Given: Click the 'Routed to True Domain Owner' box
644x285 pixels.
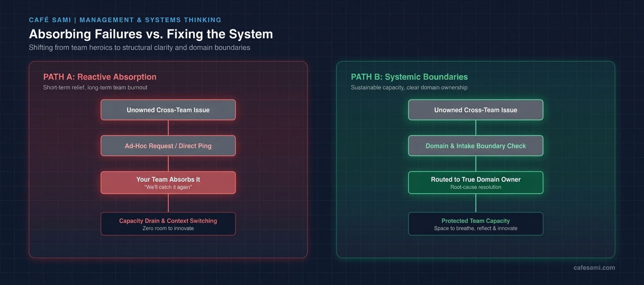Looking at the screenshot, I should click(x=476, y=183).
